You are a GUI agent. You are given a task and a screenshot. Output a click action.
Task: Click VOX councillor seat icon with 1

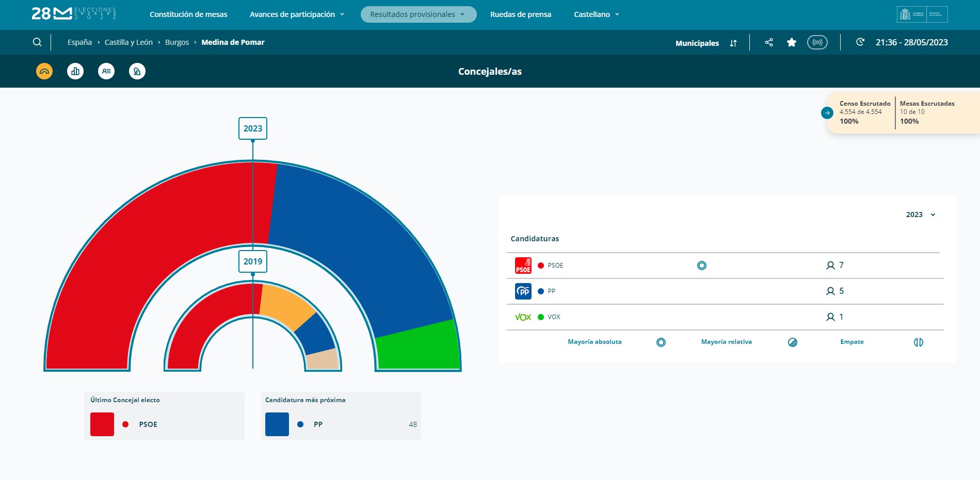pos(830,317)
